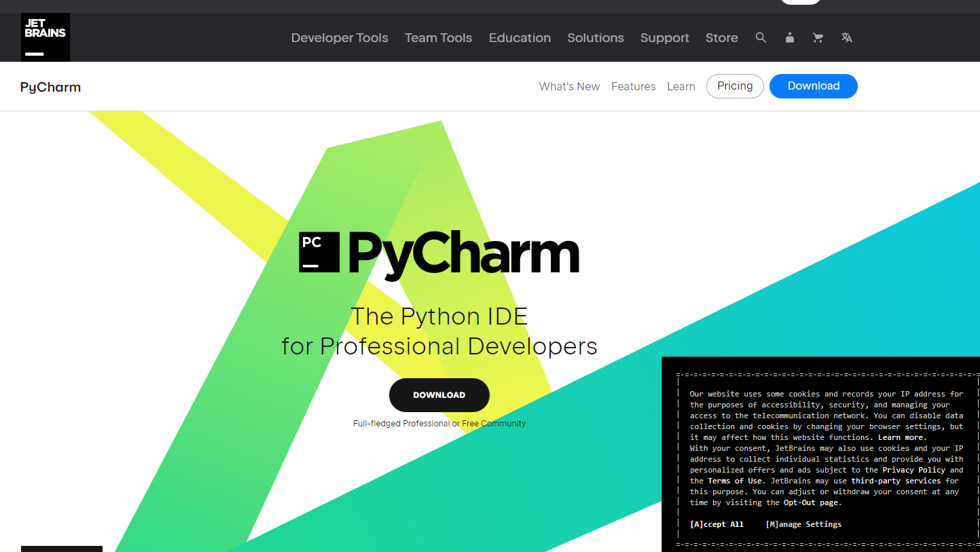Image resolution: width=980 pixels, height=552 pixels.
Task: Click the large PyCharm wordmark
Action: tap(464, 255)
